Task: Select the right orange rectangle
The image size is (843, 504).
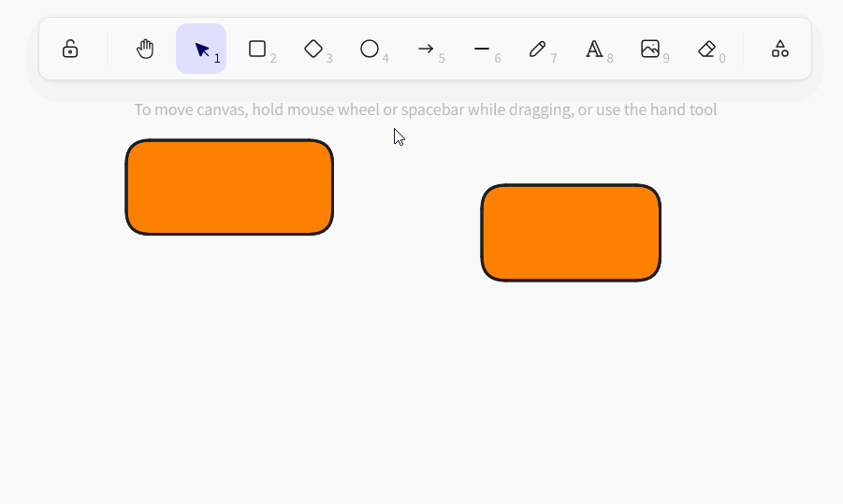Action: coord(571,233)
